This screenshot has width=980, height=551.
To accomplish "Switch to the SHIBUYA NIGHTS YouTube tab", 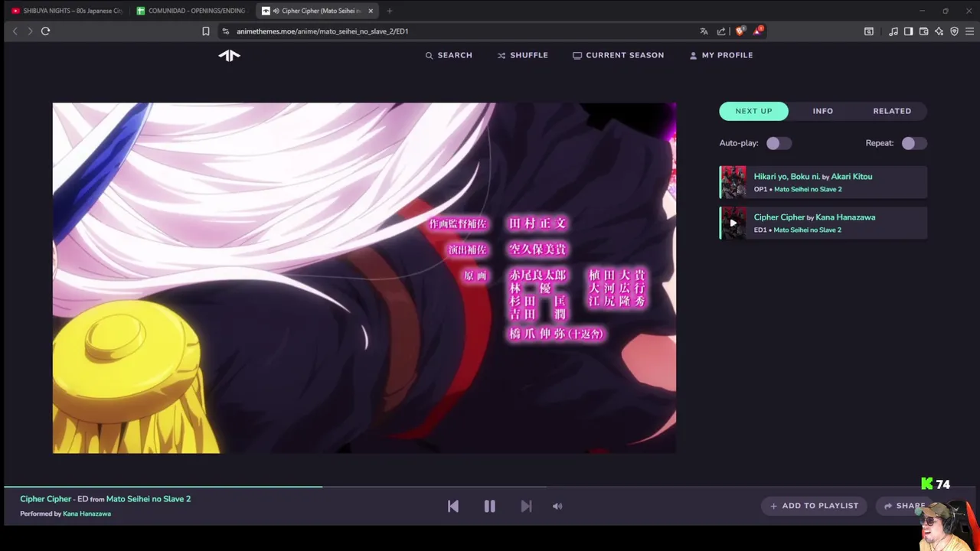I will tap(66, 11).
